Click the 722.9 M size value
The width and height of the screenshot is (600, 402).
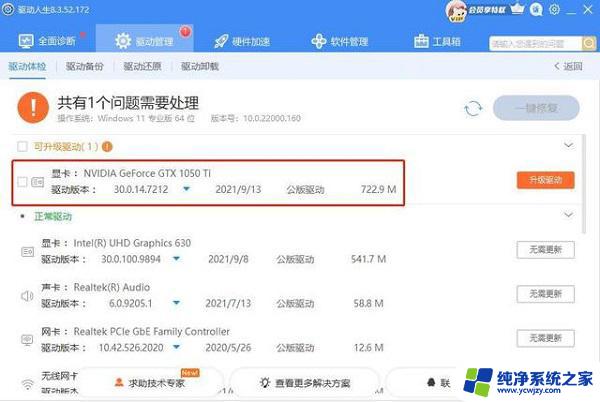378,189
